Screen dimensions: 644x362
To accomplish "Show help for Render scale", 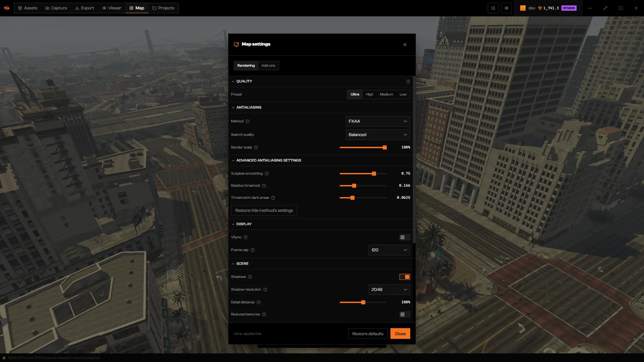I will click(x=256, y=147).
